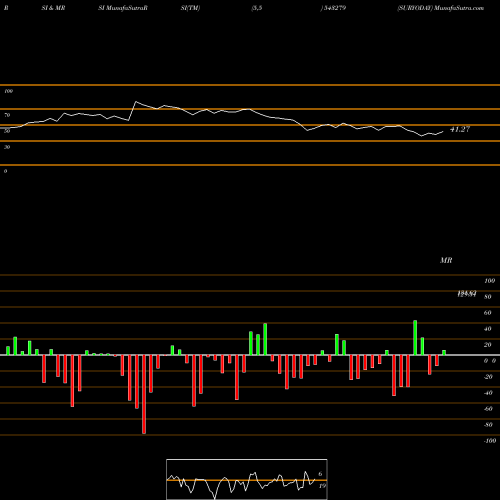The width and height of the screenshot is (500, 500).
Task: Click the RSI value label 41.27
Action: tap(460, 129)
